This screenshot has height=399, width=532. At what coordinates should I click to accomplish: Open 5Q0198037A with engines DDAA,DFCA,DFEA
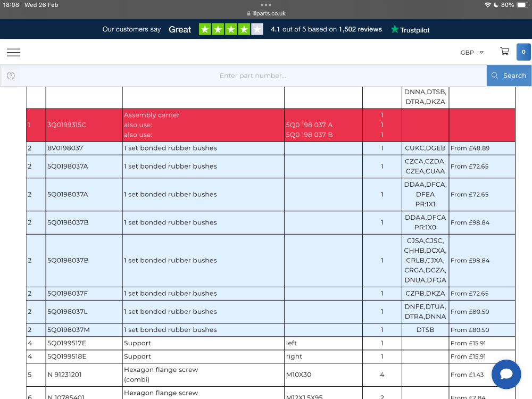tap(68, 194)
